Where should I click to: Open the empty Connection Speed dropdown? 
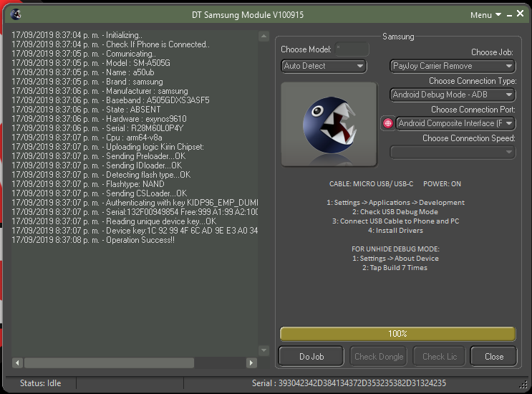pos(453,152)
